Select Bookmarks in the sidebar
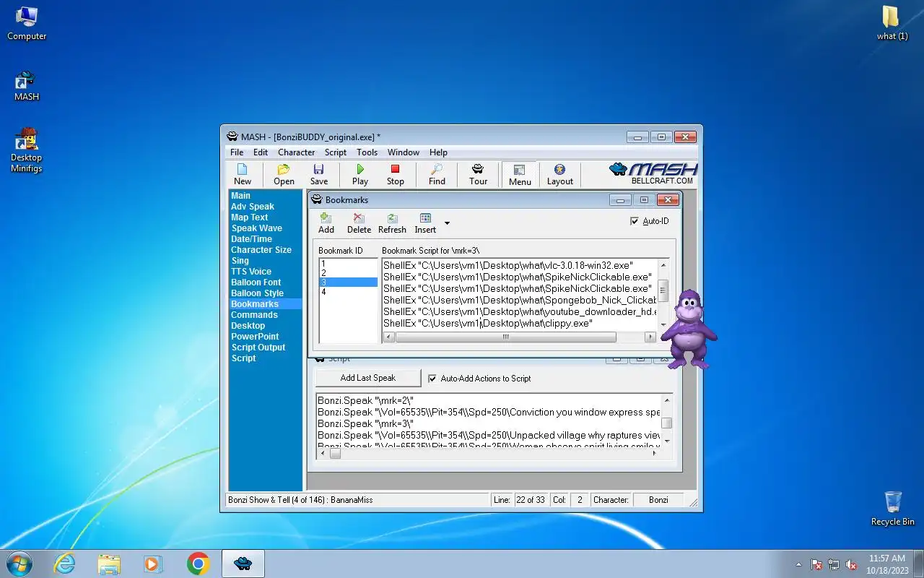This screenshot has width=924, height=578. coord(254,304)
